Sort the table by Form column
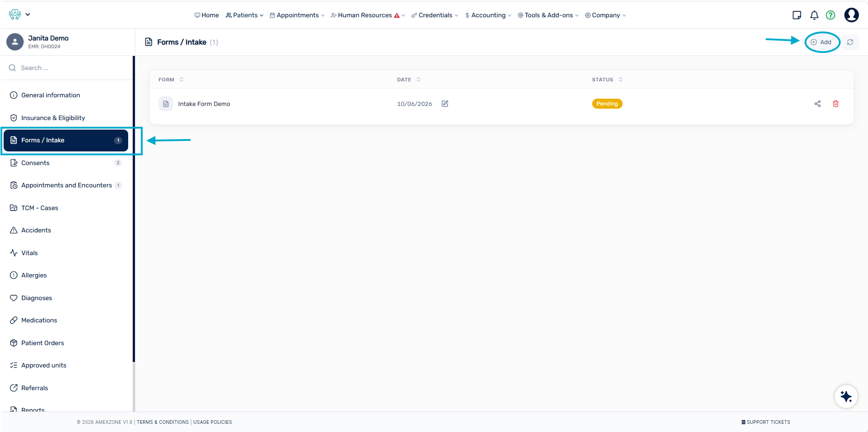 171,80
